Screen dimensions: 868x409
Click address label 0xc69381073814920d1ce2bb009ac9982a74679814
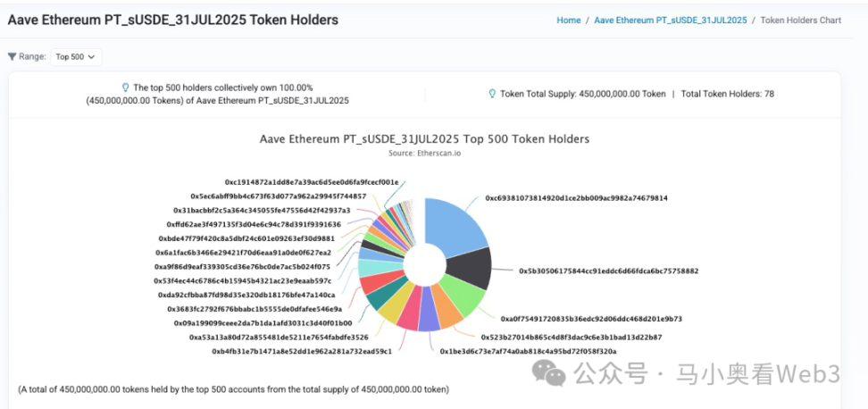[x=576, y=198]
